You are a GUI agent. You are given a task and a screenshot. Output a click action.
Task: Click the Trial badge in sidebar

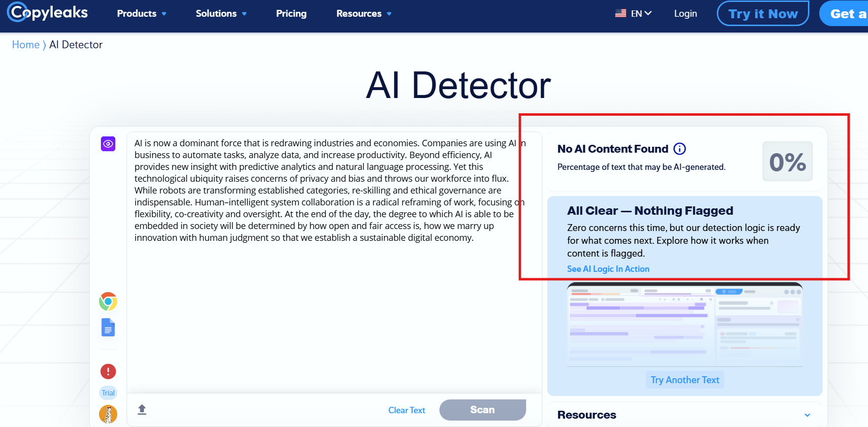[x=108, y=393]
